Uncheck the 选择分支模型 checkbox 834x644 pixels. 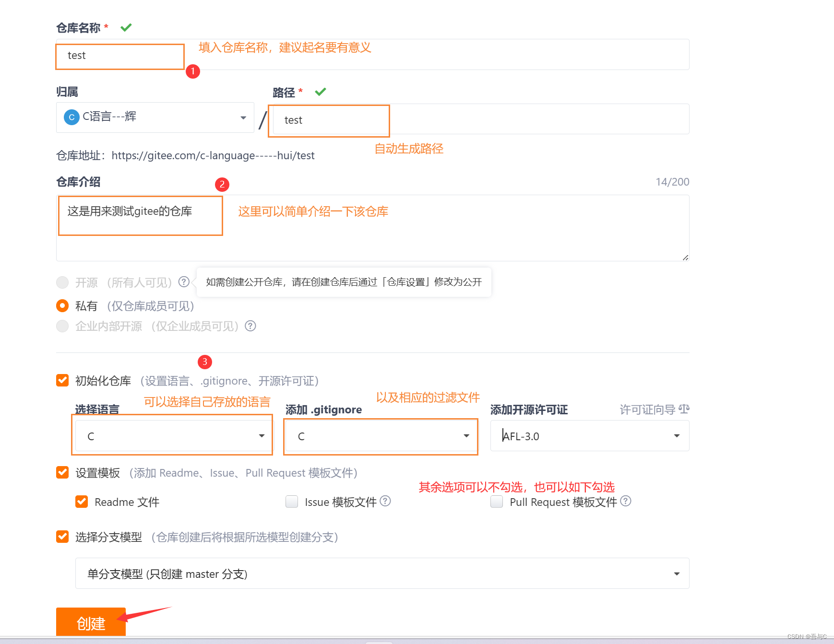pos(62,537)
